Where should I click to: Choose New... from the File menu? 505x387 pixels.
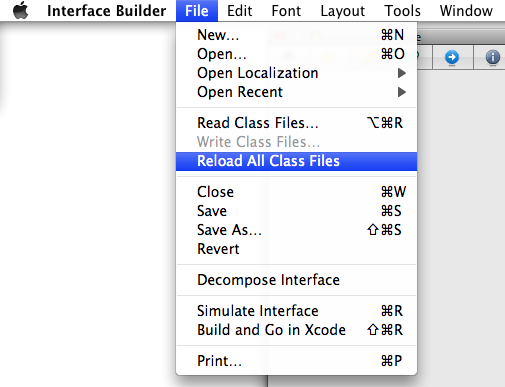coord(296,35)
